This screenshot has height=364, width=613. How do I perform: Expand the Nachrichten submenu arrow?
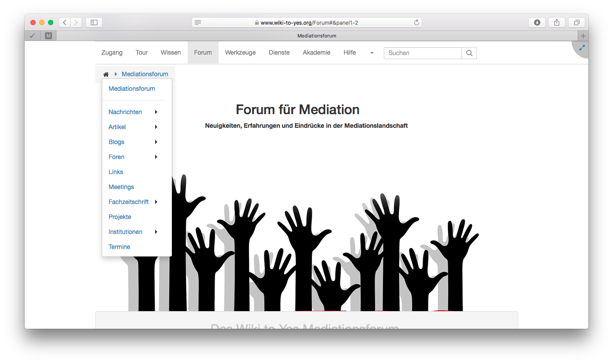(156, 112)
